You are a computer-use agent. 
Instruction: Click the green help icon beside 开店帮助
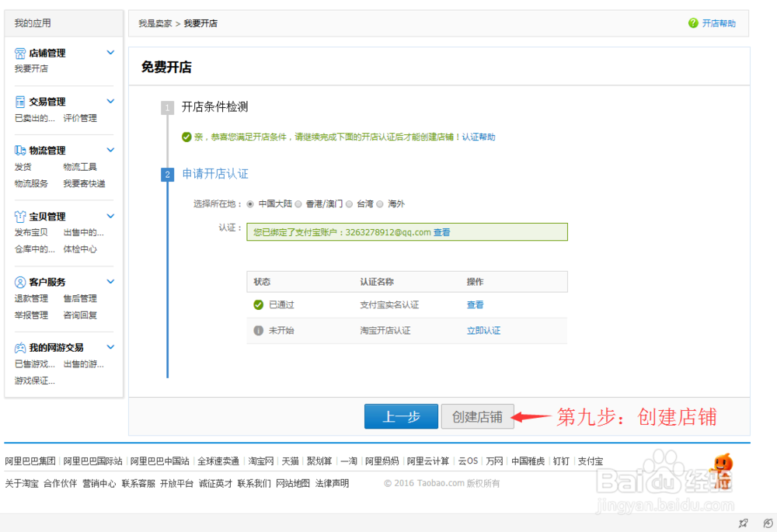[x=692, y=23]
